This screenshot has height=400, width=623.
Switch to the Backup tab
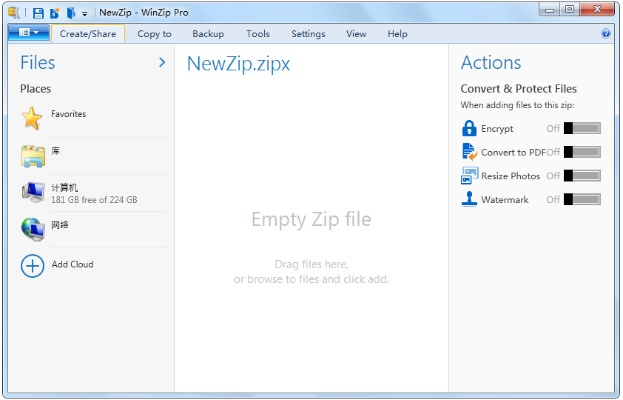(208, 34)
